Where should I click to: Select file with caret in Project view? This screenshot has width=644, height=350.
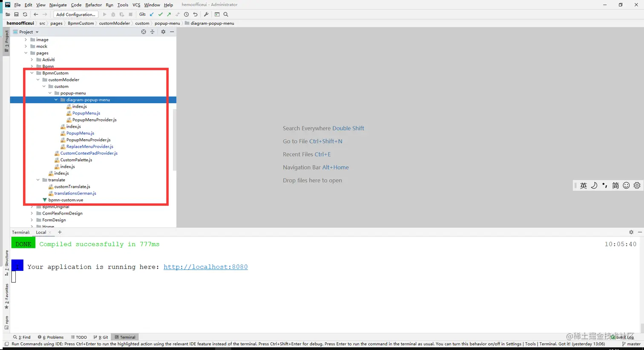coord(143,32)
